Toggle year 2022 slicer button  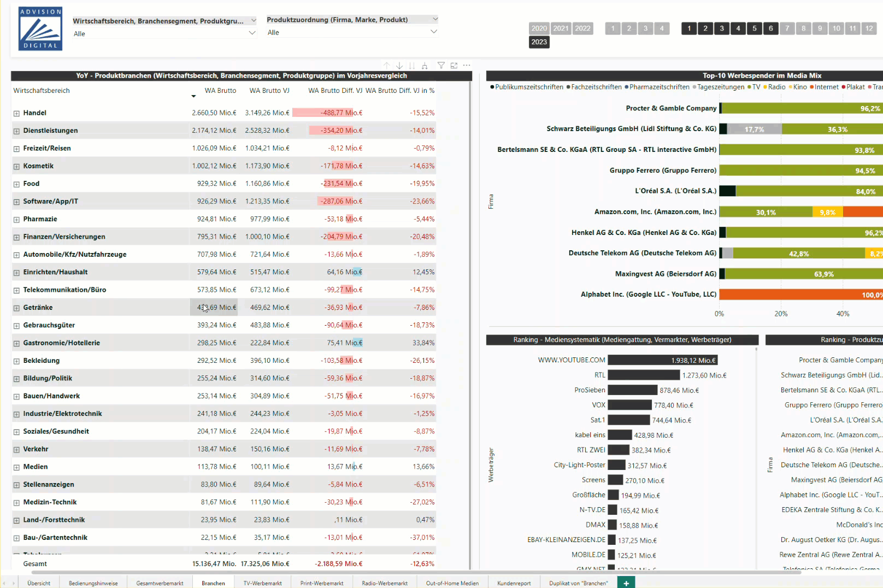click(x=582, y=28)
